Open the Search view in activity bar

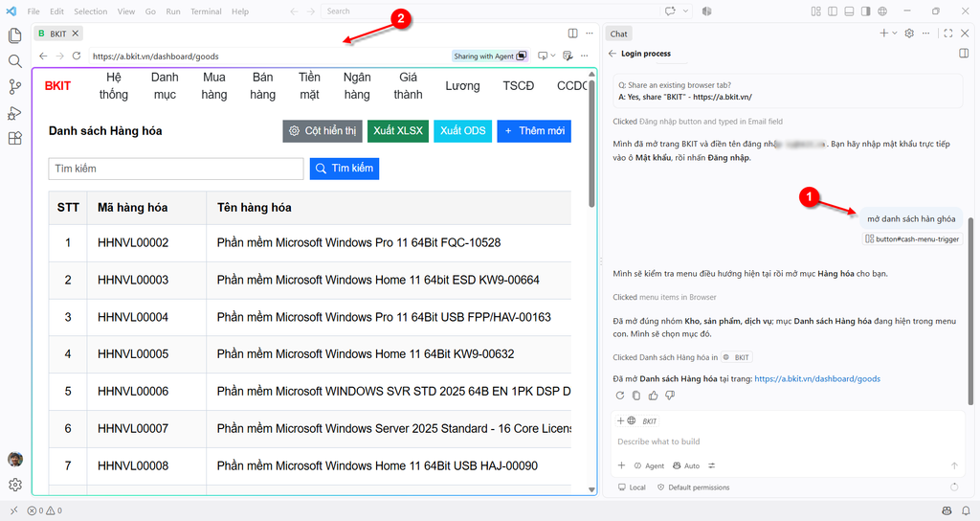(x=15, y=61)
